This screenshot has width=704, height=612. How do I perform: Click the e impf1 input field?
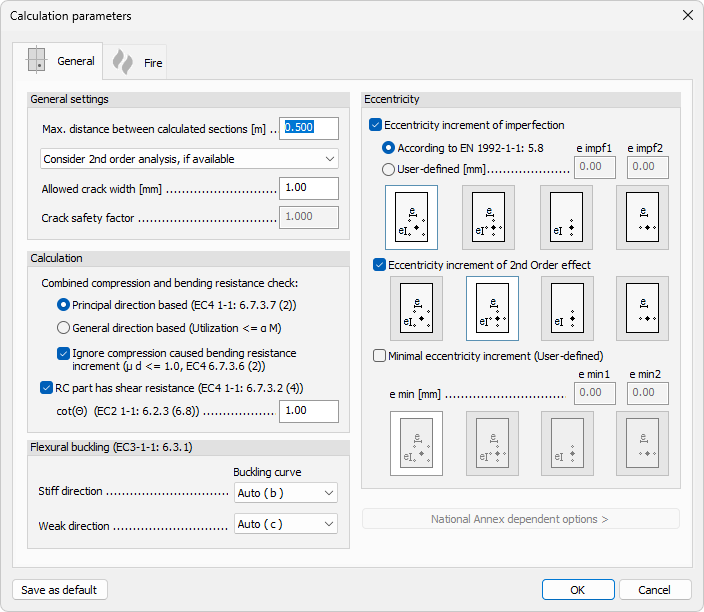tap(594, 167)
